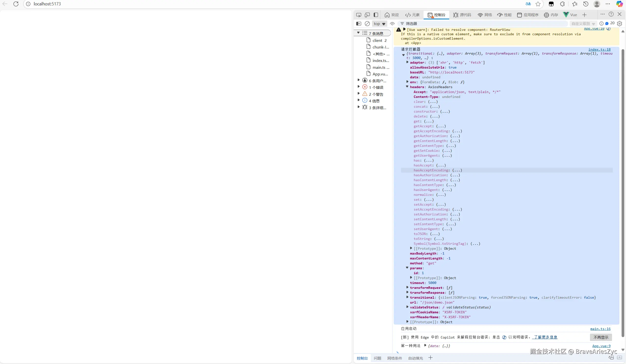Click the browser refresh icon

pos(16,4)
